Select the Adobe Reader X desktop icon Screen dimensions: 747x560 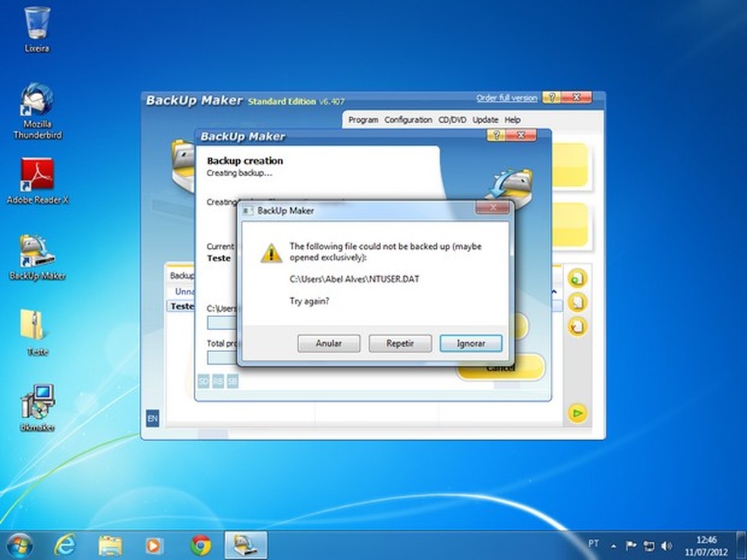click(37, 181)
